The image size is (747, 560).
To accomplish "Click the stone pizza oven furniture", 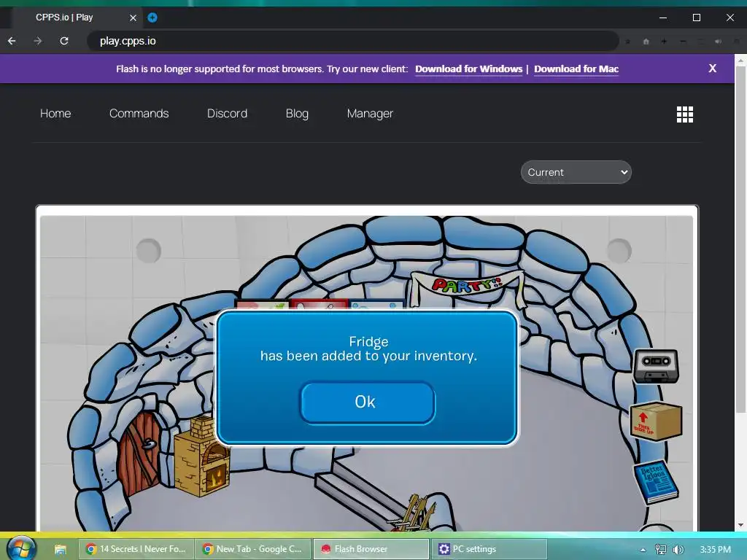I will click(x=201, y=456).
